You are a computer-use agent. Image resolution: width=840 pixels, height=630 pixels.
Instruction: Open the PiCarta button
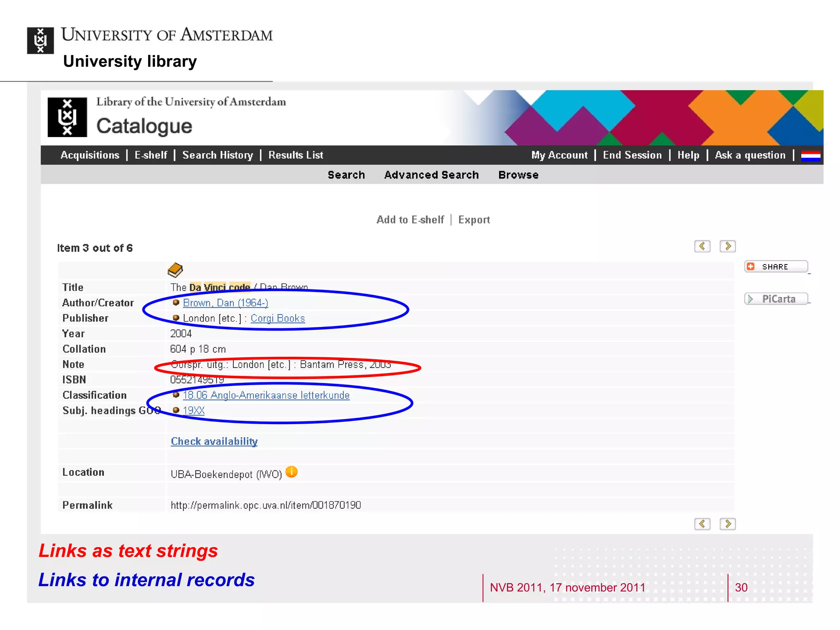(776, 299)
